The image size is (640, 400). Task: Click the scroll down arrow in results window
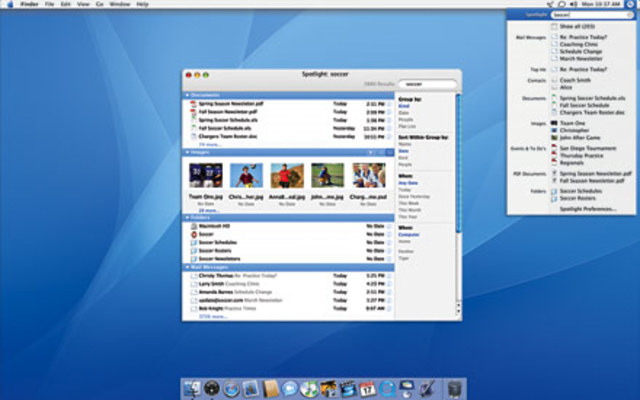click(458, 312)
